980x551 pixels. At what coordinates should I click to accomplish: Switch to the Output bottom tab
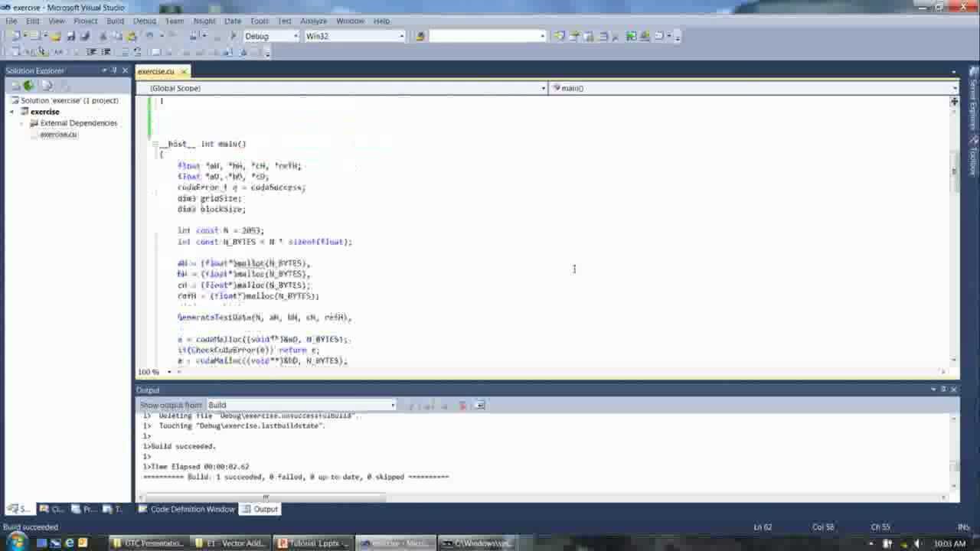(260, 509)
